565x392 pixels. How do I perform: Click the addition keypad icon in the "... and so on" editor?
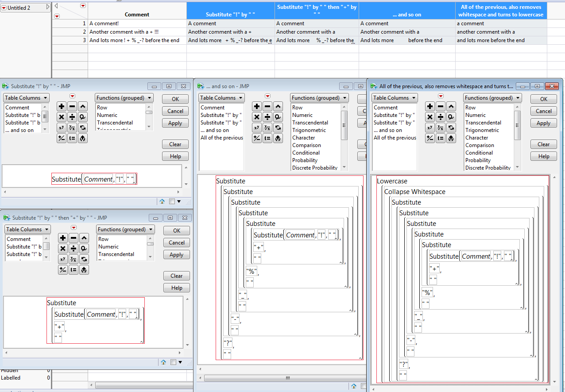coord(256,106)
